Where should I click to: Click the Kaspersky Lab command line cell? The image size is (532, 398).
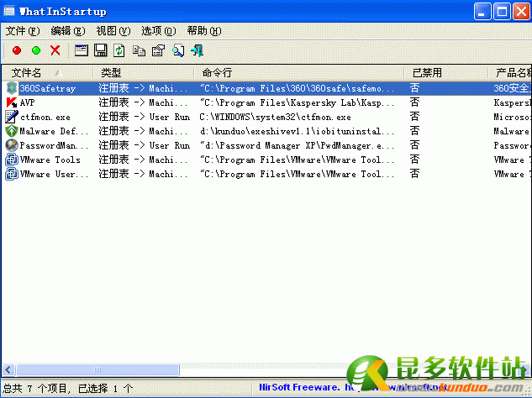pos(298,102)
